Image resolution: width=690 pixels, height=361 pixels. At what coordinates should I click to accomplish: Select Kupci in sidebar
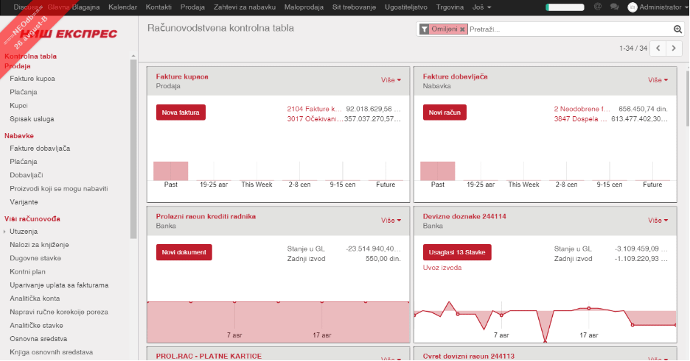pos(18,106)
